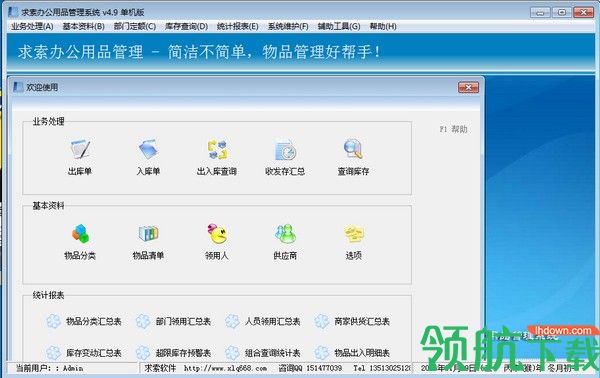Open the 入库单 icon
This screenshot has width=600, height=378.
148,149
